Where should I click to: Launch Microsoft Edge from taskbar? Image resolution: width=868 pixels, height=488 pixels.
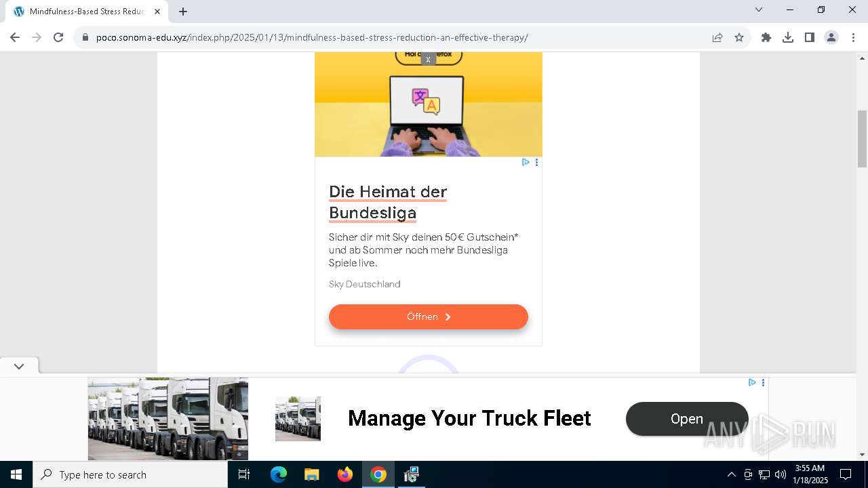[x=279, y=474]
